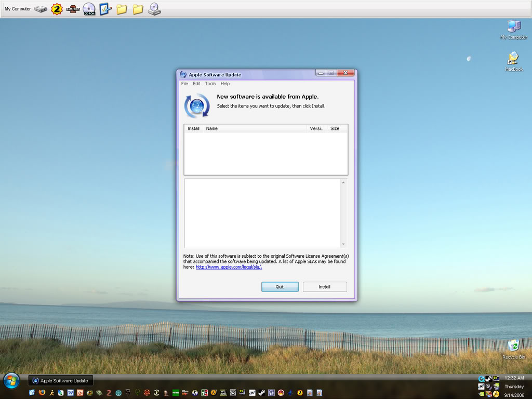This screenshot has width=532, height=399.
Task: Close the Apple Software Update window
Action: tap(345, 73)
